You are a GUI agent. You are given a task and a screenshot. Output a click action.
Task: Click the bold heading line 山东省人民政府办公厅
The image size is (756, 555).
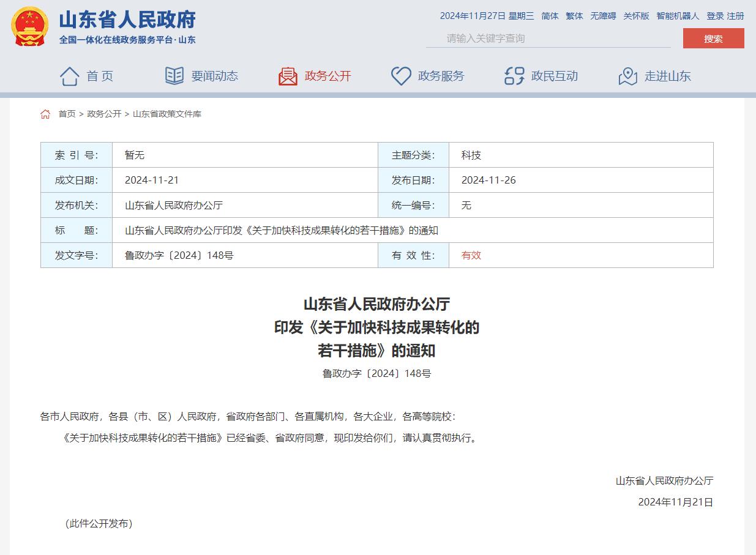(377, 304)
